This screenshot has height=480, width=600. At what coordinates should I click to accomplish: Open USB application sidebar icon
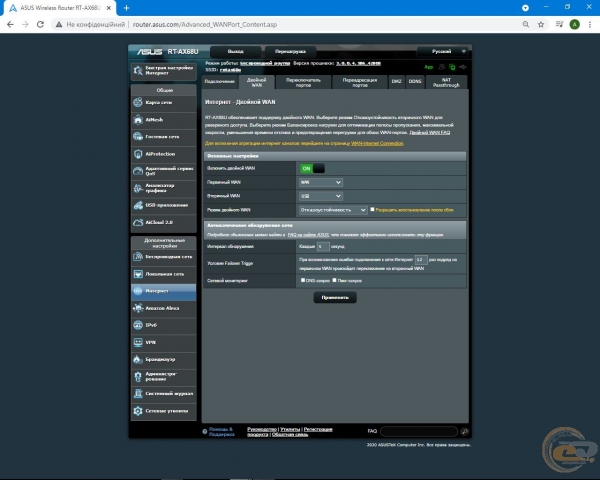tap(138, 205)
